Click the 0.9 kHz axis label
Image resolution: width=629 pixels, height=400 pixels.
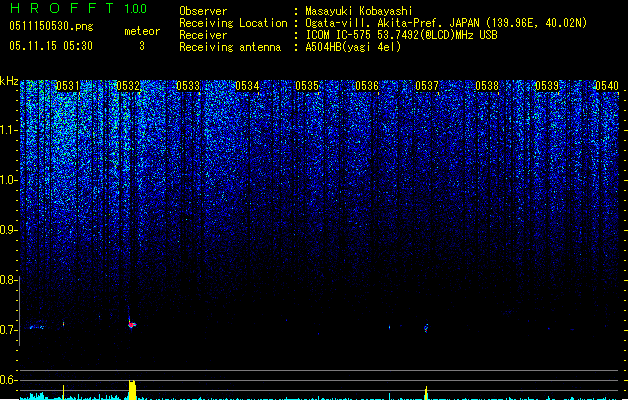point(9,230)
